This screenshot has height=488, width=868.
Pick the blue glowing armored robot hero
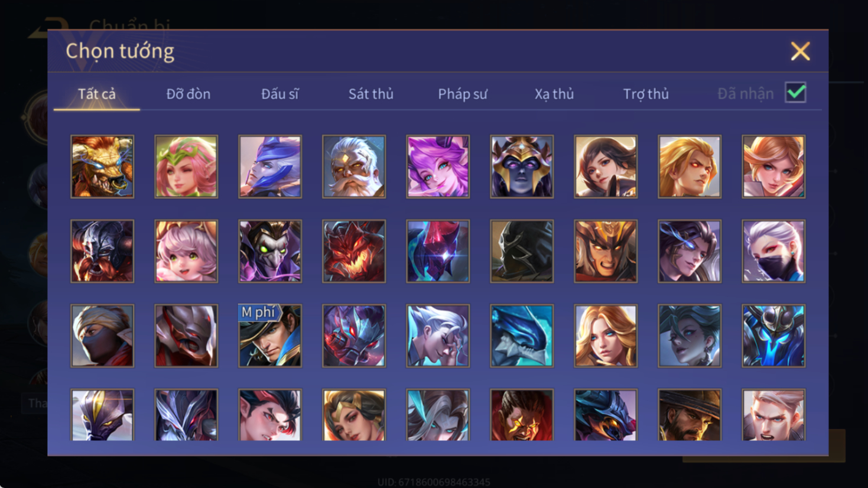(773, 336)
